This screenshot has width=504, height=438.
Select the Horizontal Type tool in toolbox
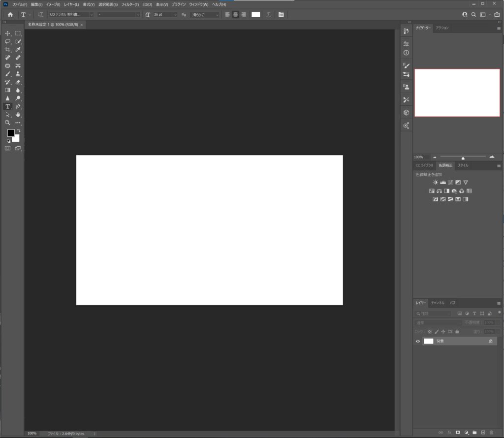coord(8,106)
